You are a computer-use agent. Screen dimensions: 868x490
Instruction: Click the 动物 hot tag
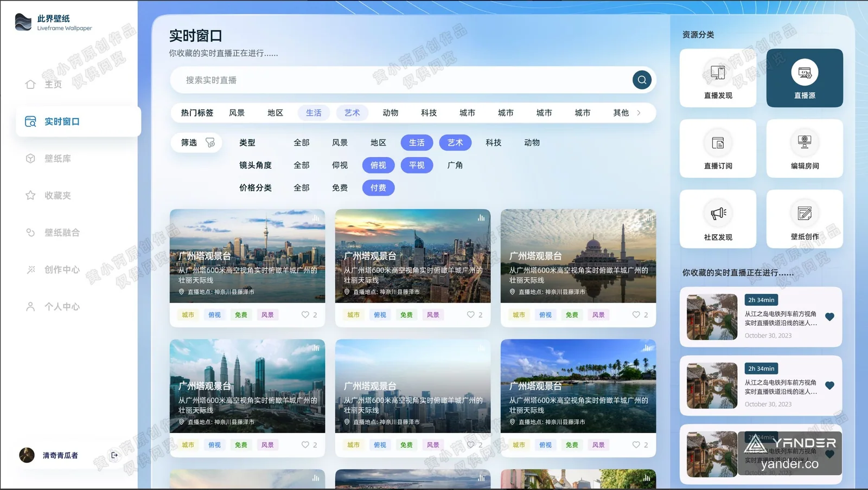pos(390,113)
